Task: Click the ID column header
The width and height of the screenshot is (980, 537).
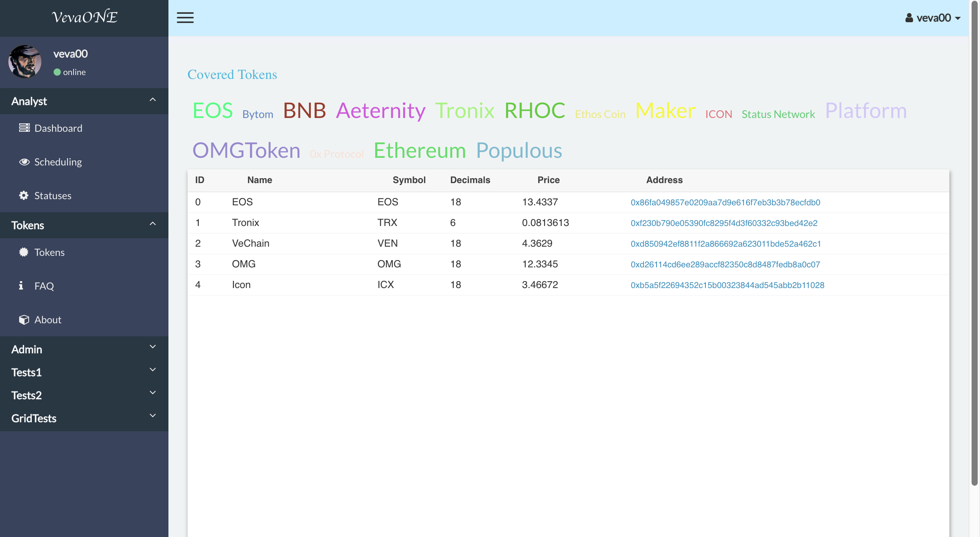Action: tap(200, 180)
